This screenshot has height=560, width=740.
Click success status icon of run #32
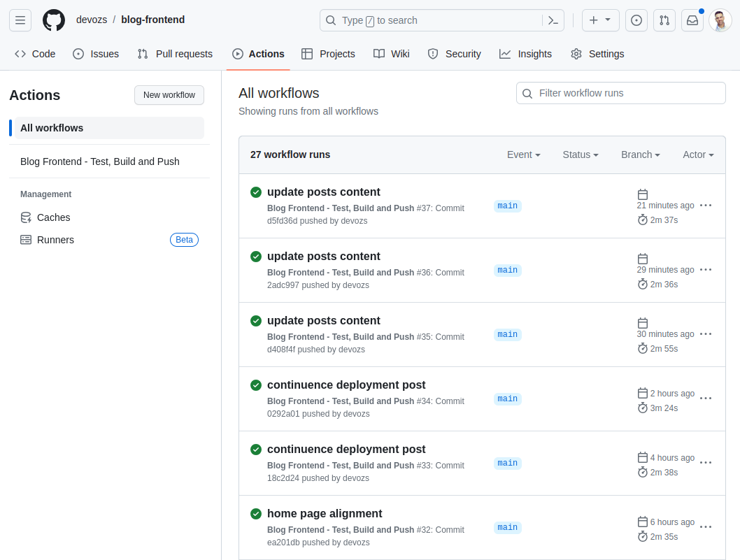256,513
